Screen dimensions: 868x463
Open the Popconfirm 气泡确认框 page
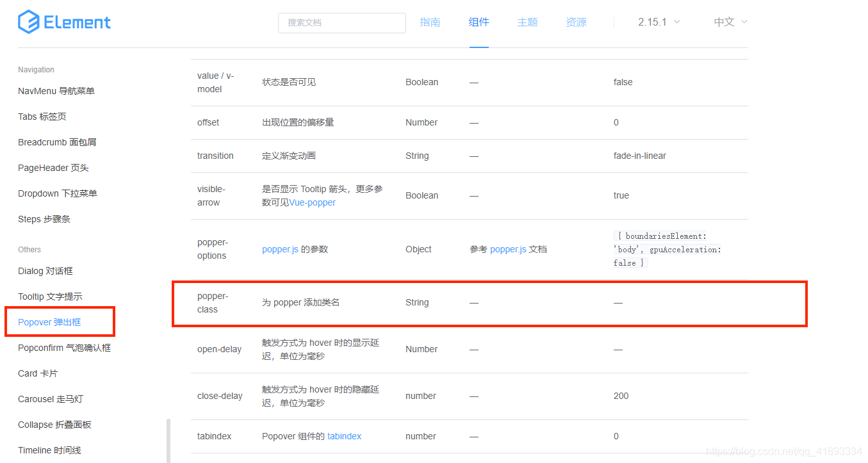click(64, 347)
